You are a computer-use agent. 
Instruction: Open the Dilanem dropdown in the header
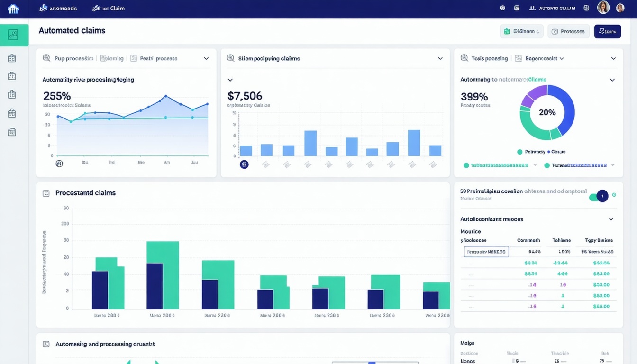click(521, 31)
